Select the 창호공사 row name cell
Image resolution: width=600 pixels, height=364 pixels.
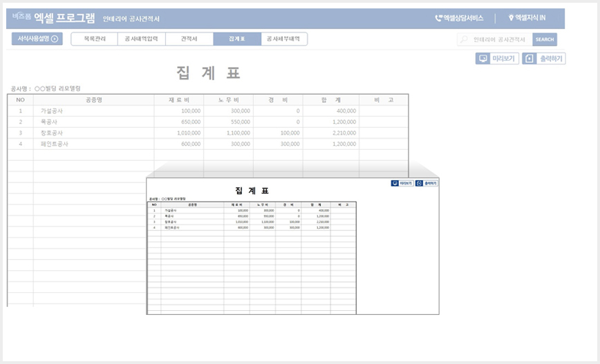94,133
